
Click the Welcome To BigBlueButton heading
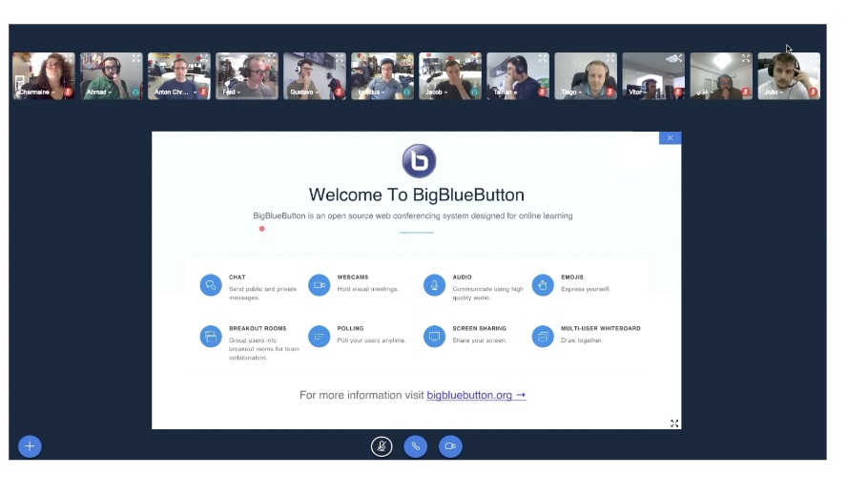coord(416,195)
